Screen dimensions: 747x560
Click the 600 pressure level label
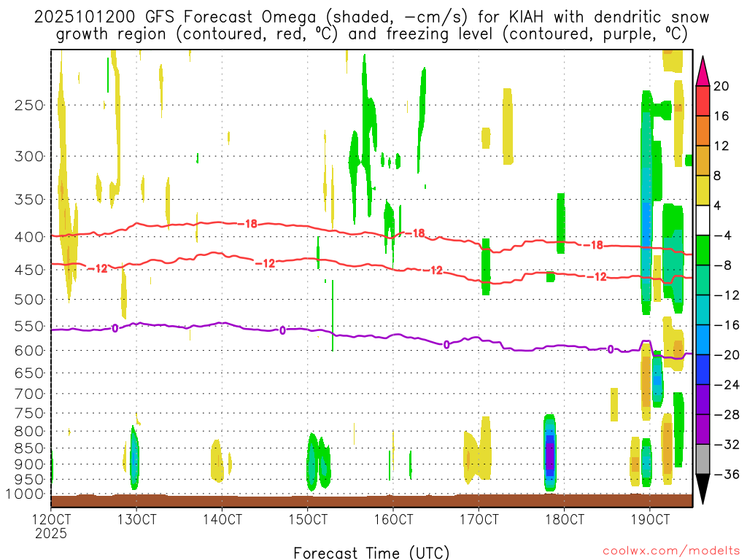click(x=29, y=351)
